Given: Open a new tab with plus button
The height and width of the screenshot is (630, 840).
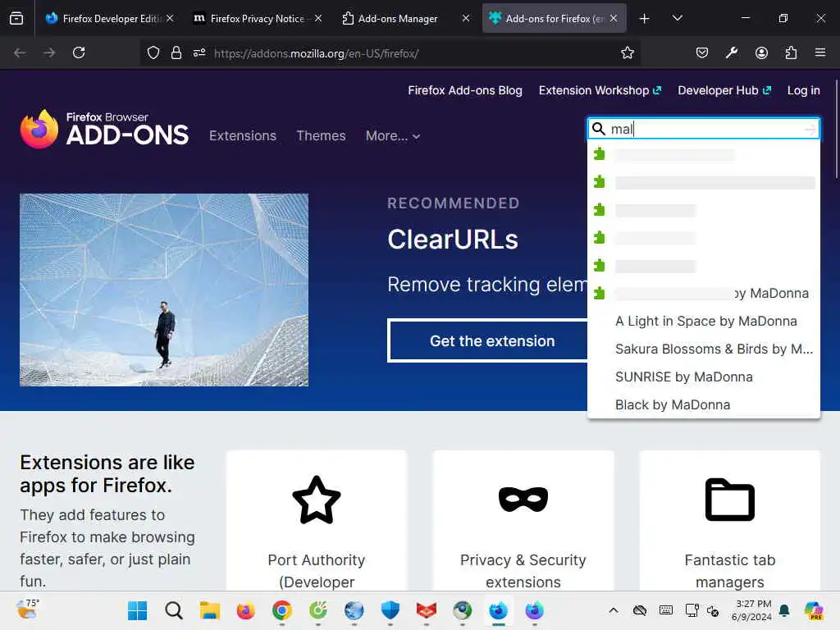Looking at the screenshot, I should (x=645, y=18).
